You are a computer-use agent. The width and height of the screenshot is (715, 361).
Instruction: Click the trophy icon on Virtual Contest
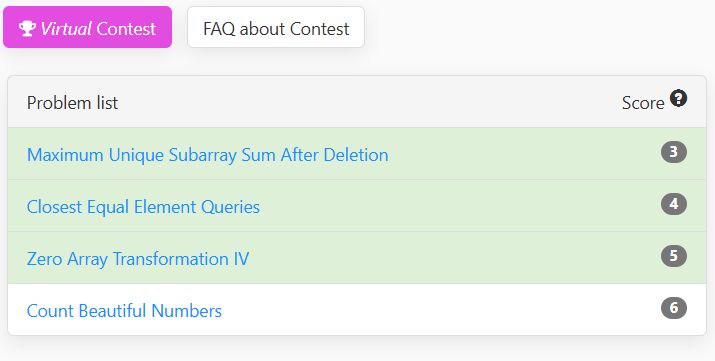coord(27,28)
